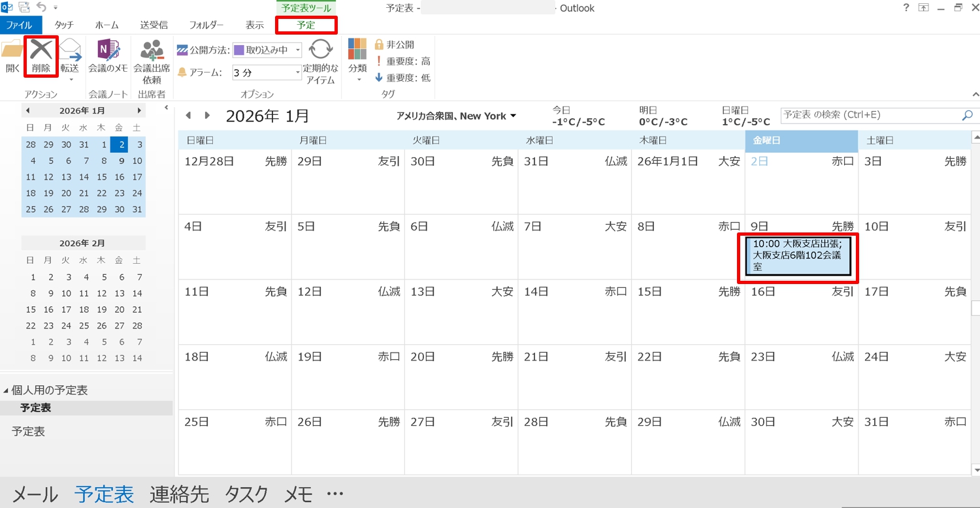This screenshot has width=980, height=508.
Task: Click the 会議出席依頼 attendees icon
Action: [x=152, y=50]
